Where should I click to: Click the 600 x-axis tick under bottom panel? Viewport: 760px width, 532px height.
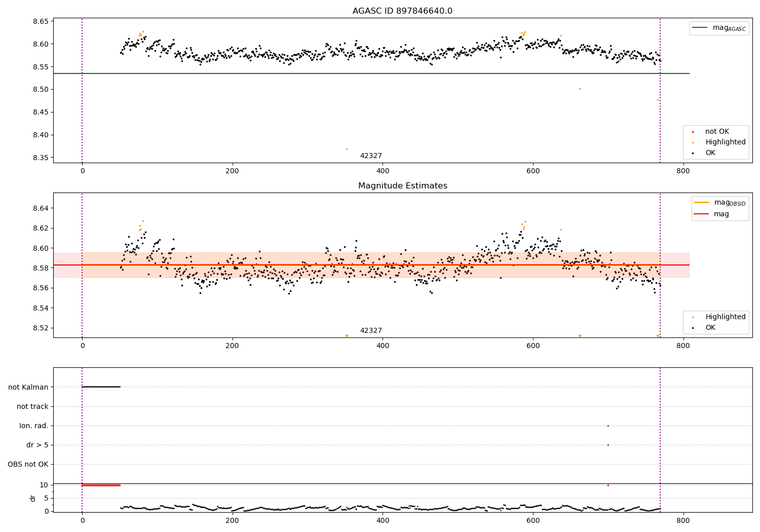[533, 520]
